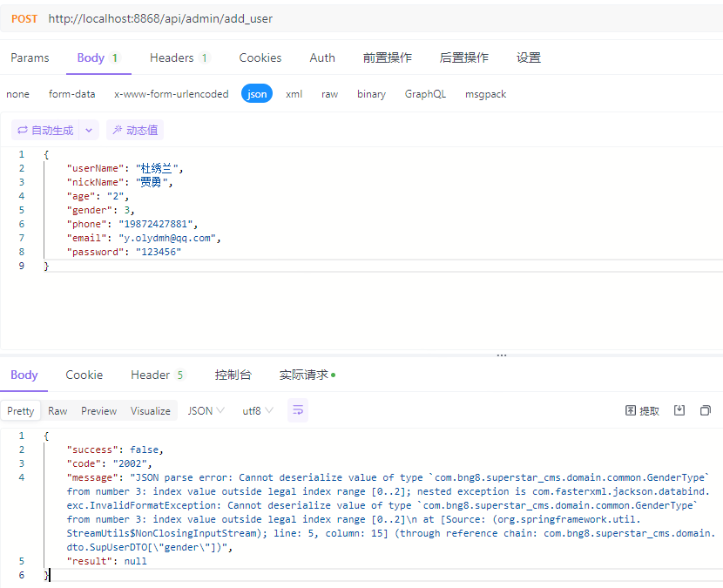Expand the 自动生成 dropdown arrow
The height and width of the screenshot is (588, 723).
pyautogui.click(x=89, y=130)
